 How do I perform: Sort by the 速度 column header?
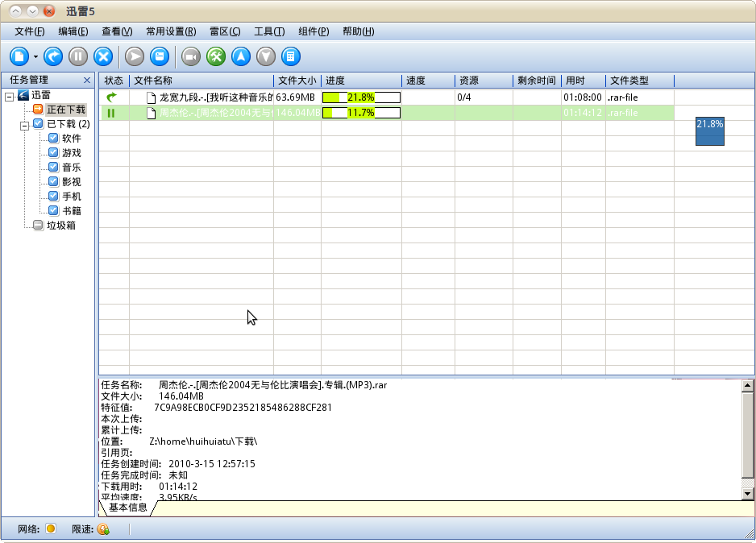pos(429,81)
